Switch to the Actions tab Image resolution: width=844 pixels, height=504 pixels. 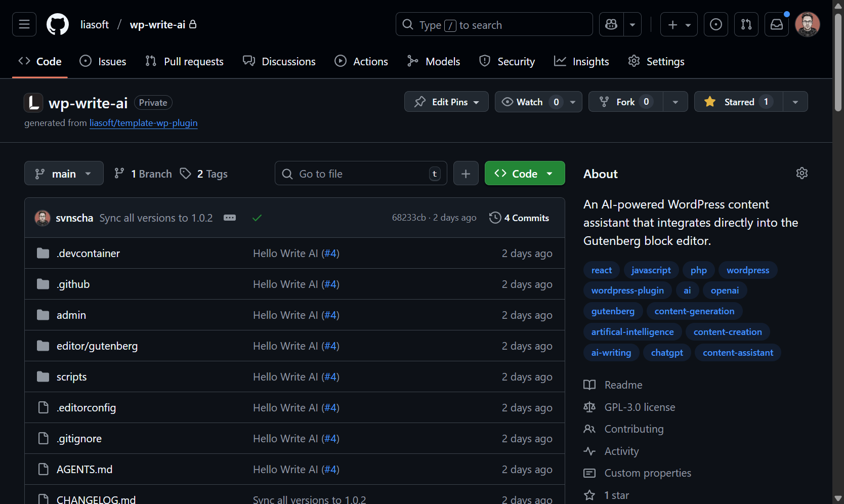coord(361,61)
